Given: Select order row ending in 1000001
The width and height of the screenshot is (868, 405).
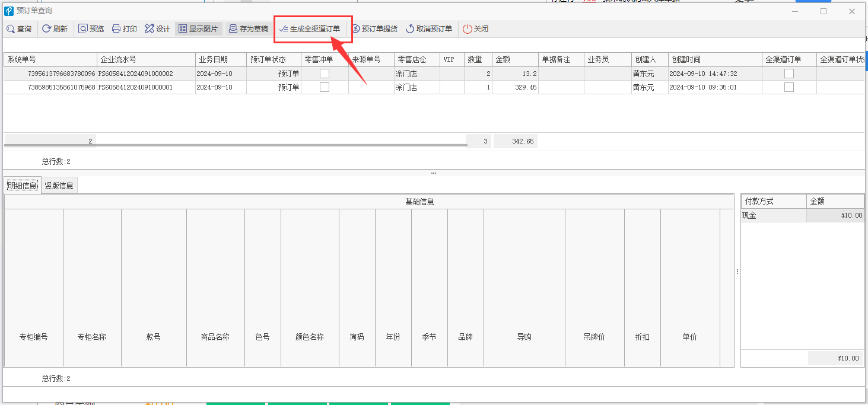Looking at the screenshot, I should (434, 87).
